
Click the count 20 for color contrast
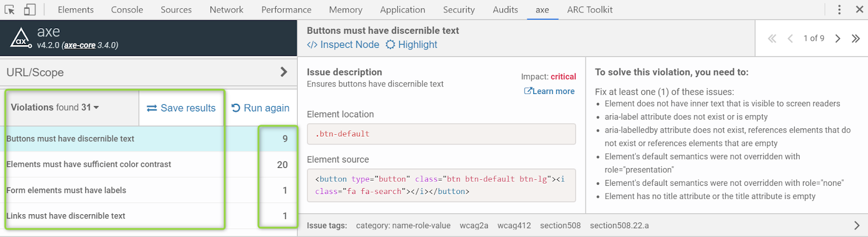[x=282, y=165]
